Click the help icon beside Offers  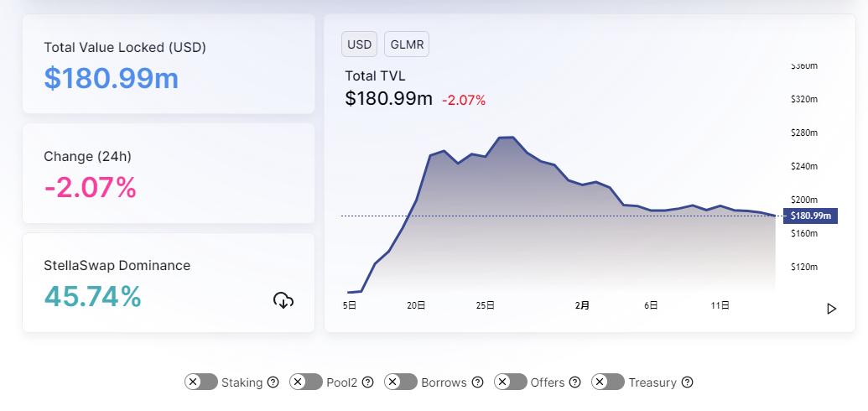(574, 382)
